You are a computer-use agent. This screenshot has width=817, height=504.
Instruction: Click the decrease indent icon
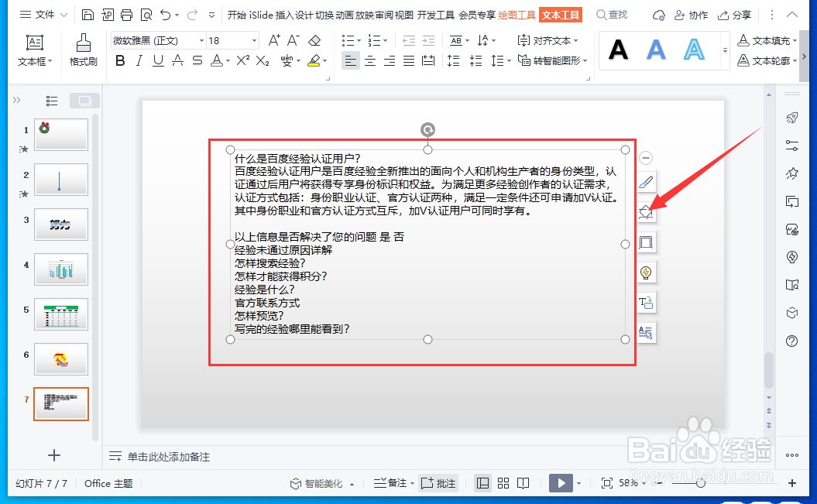(409, 40)
